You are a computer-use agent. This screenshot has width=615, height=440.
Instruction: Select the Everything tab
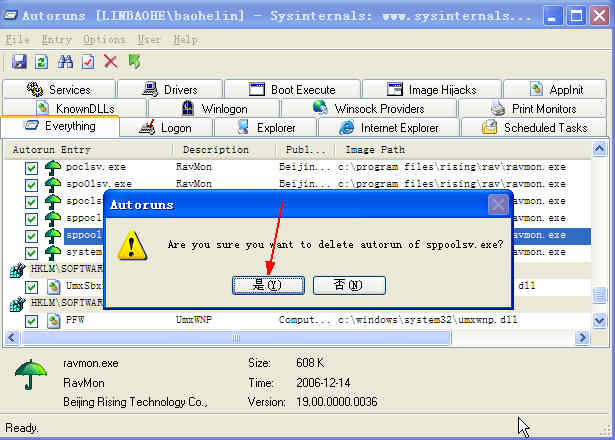click(60, 126)
